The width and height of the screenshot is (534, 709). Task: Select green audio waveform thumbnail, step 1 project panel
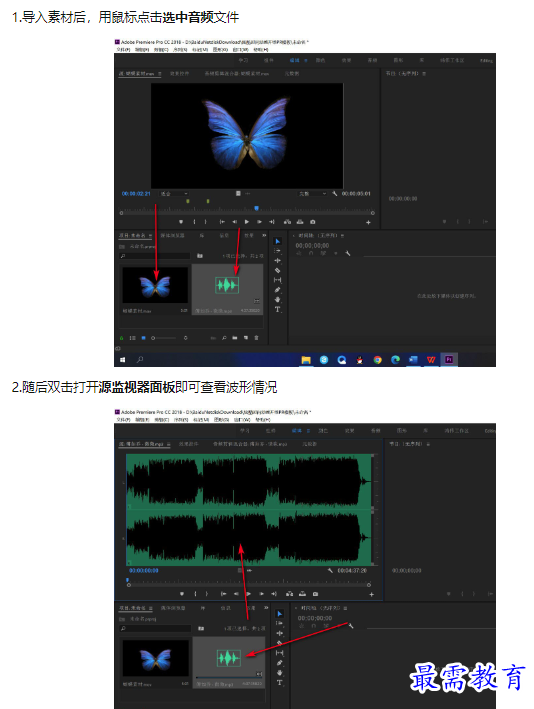pos(227,285)
